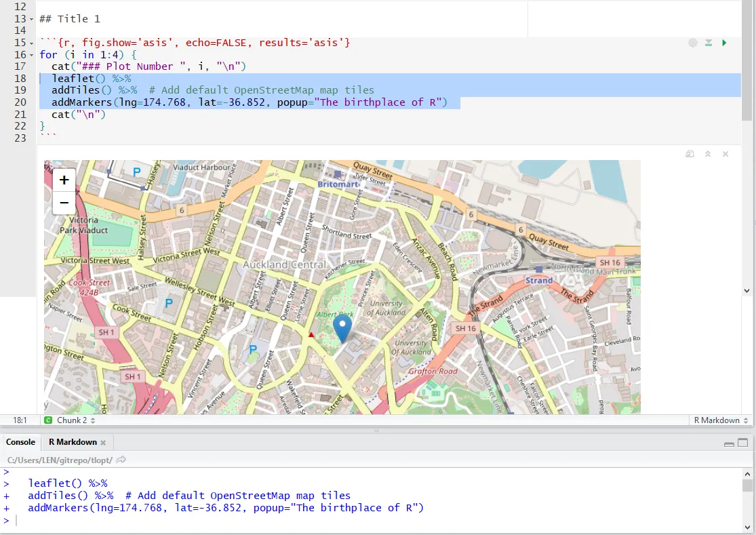Viewport: 756px width, 535px height.
Task: Click the Albert Park label on map
Action: [335, 314]
